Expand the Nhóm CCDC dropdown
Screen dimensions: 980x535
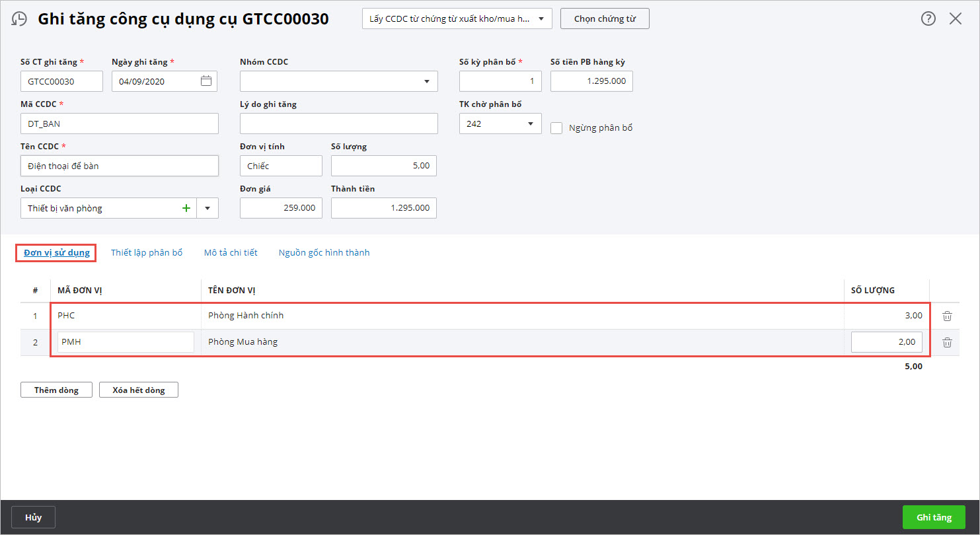426,82
